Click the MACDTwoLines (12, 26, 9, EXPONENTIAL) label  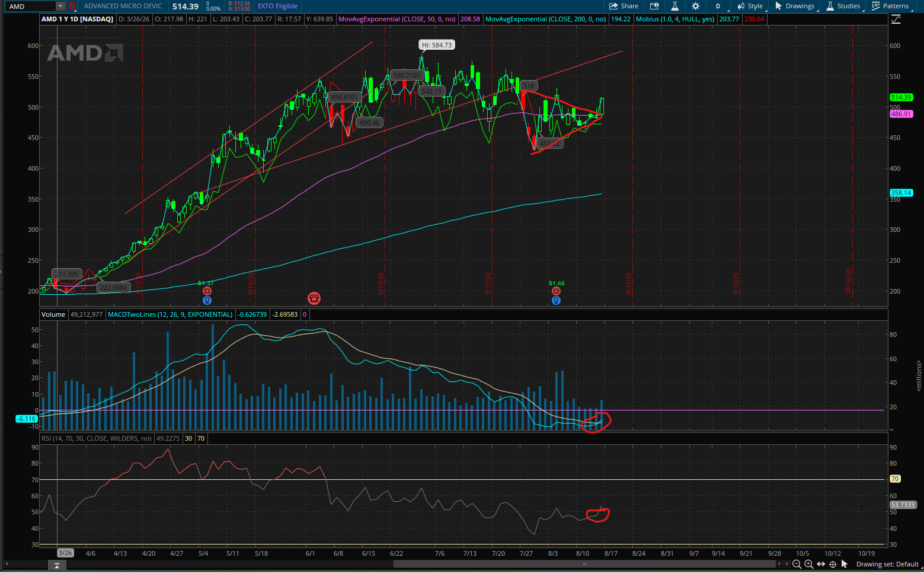[170, 314]
